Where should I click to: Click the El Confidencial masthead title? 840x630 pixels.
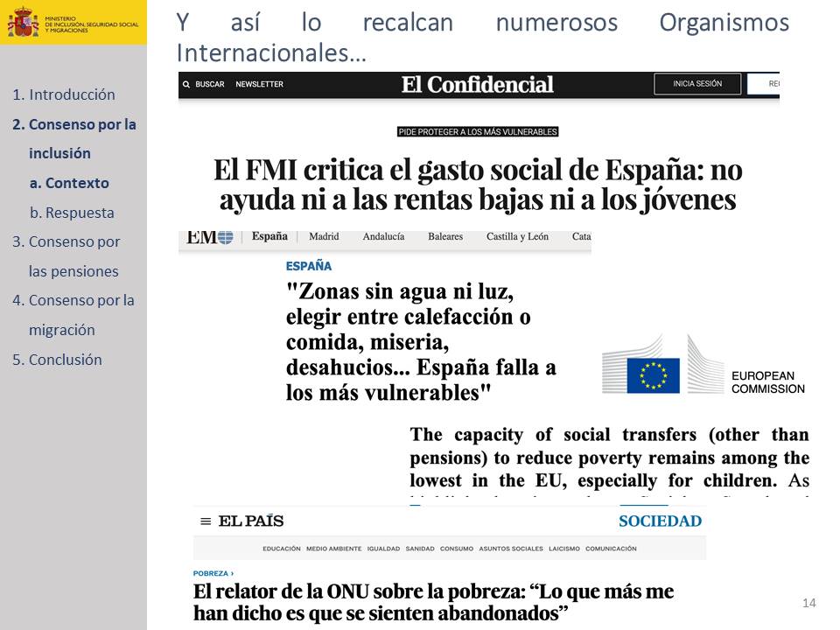478,85
